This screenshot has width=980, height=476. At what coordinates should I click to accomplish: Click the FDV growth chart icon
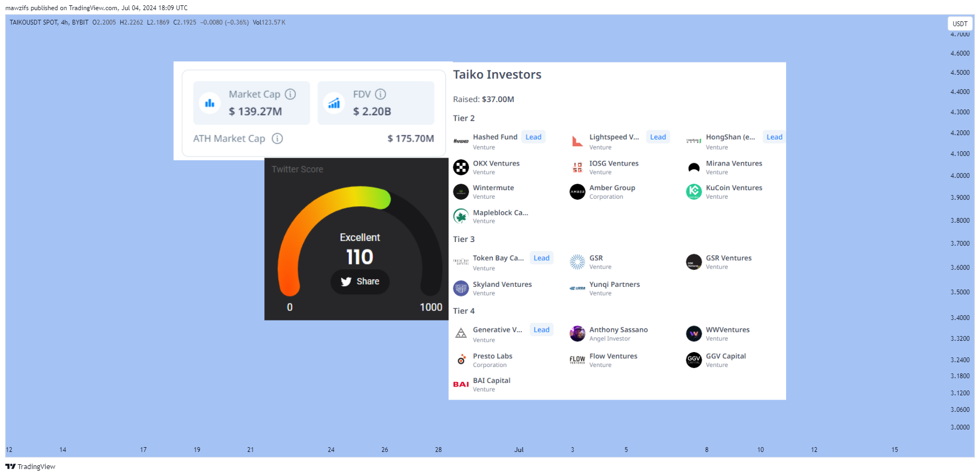pyautogui.click(x=334, y=103)
